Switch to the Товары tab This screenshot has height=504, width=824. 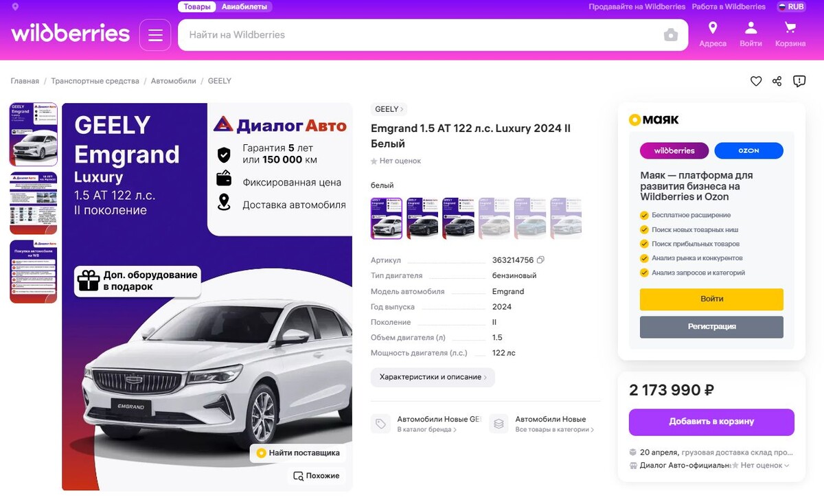pos(197,7)
